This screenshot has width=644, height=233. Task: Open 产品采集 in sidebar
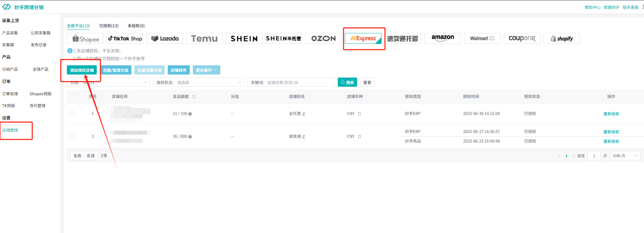click(x=10, y=33)
